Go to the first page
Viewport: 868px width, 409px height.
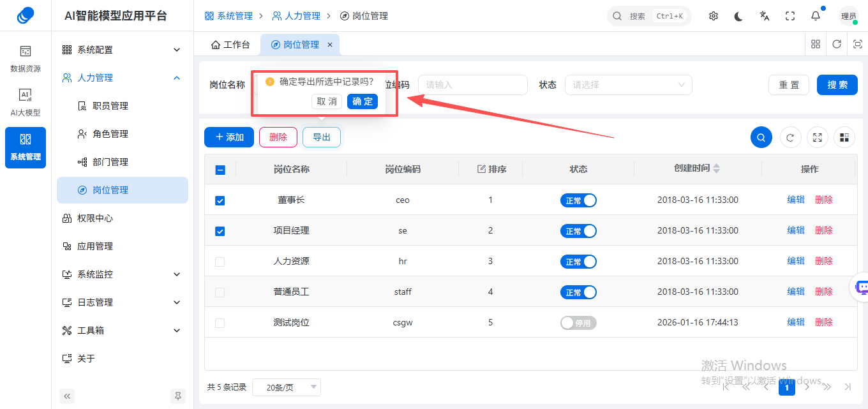(x=727, y=387)
